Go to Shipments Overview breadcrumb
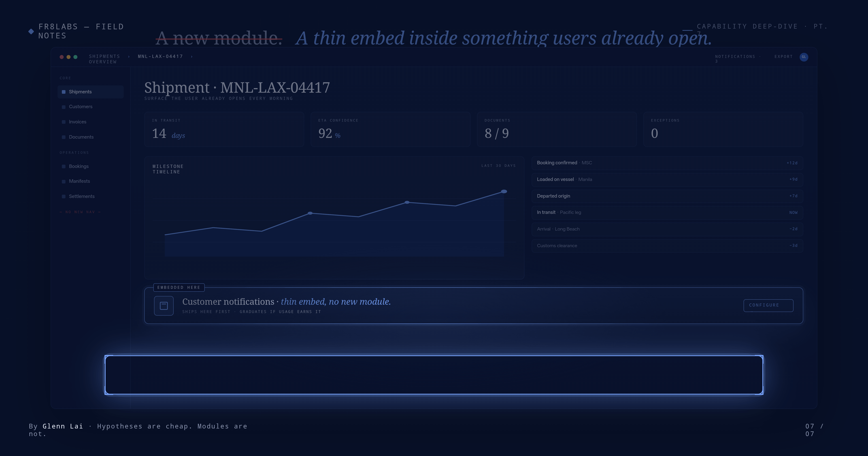This screenshot has width=868, height=456. [105, 59]
